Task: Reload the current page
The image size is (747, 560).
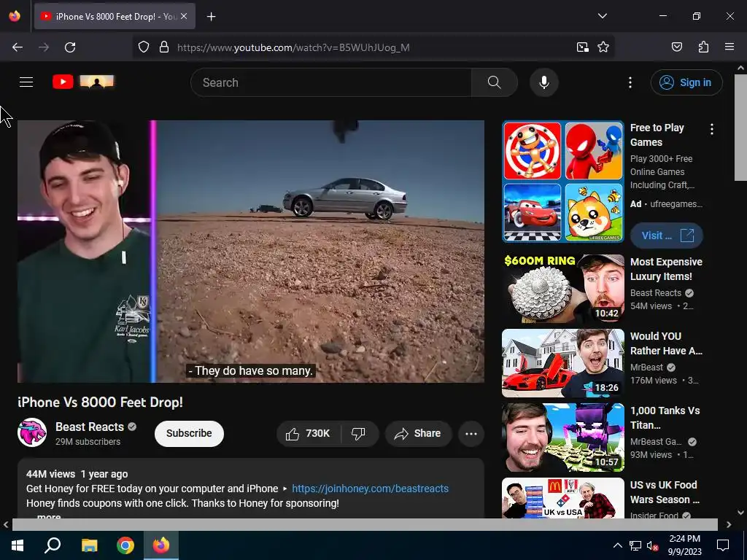Action: [70, 47]
